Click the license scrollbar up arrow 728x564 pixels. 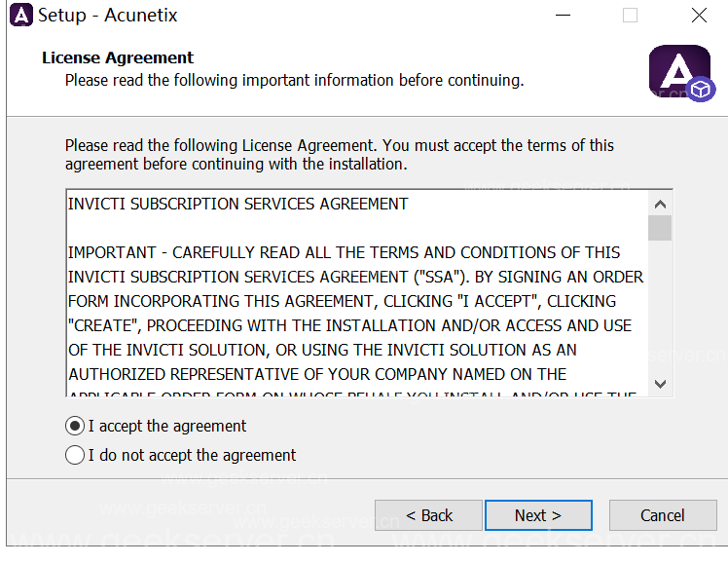661,205
